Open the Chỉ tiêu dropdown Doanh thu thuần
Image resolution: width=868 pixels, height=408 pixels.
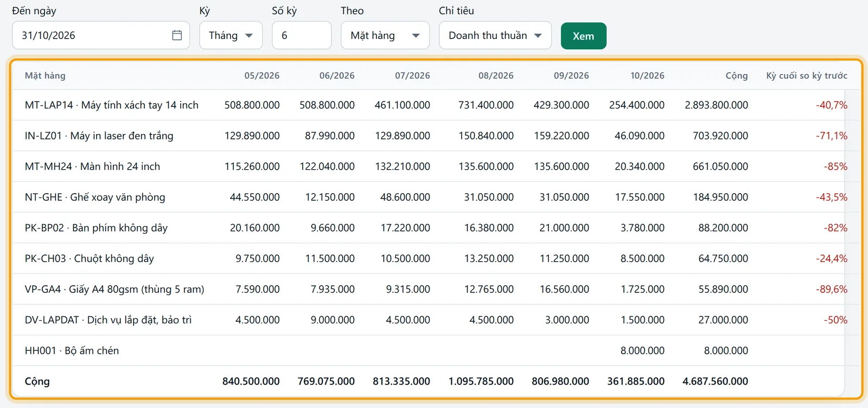(495, 35)
